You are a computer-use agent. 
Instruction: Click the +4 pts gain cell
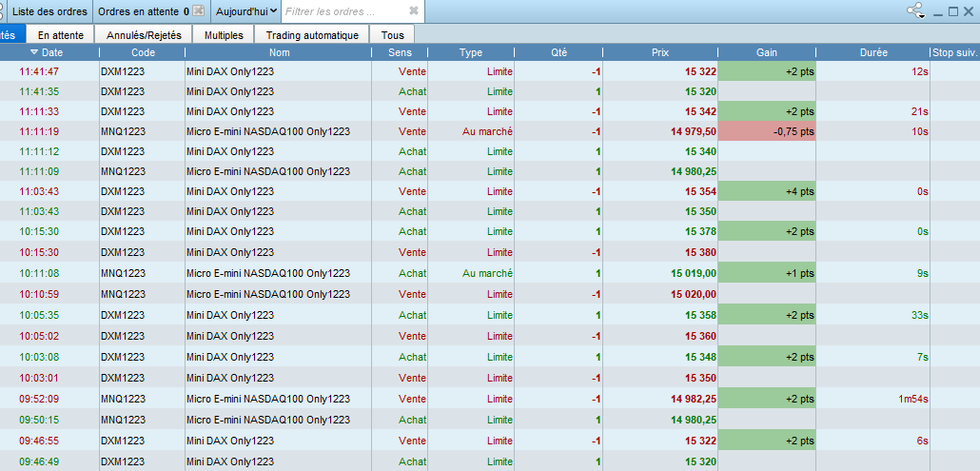(767, 191)
